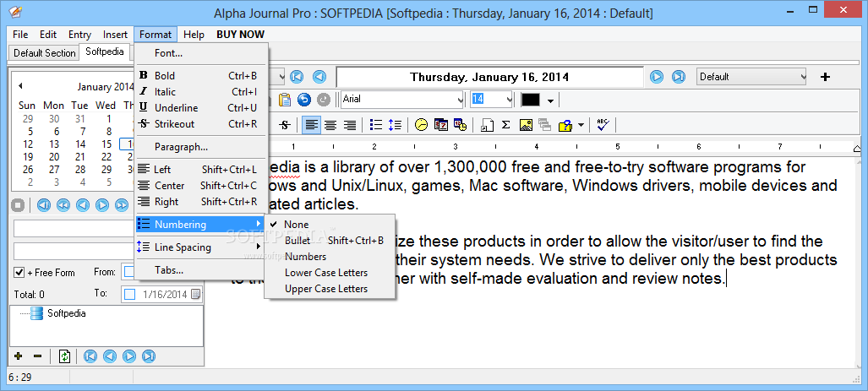
Task: Select Numbers in the Numbering submenu
Action: 330,257
